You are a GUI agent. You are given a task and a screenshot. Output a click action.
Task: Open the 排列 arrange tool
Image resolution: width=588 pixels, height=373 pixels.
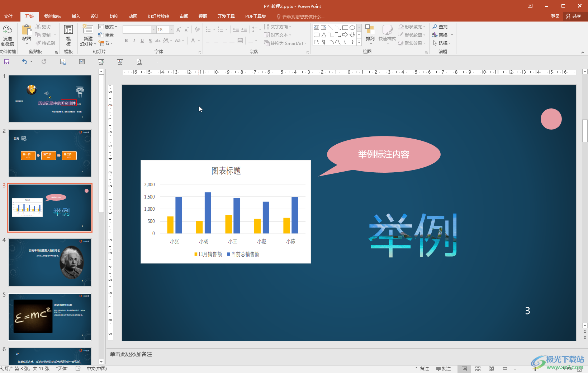(x=370, y=34)
